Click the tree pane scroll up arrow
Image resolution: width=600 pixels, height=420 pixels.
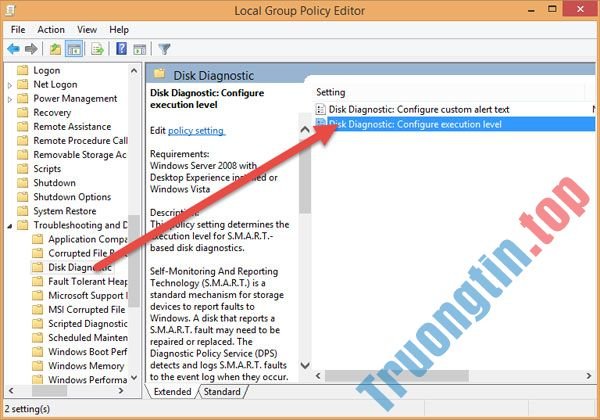pos(134,69)
